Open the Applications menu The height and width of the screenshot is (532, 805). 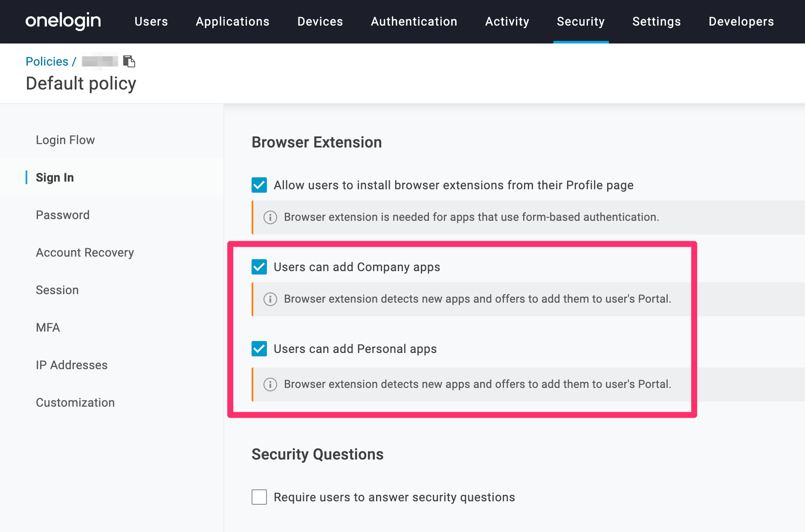click(x=233, y=21)
